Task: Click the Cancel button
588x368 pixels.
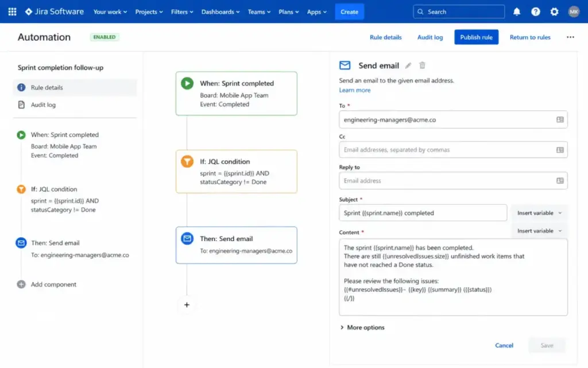Action: pyautogui.click(x=504, y=345)
